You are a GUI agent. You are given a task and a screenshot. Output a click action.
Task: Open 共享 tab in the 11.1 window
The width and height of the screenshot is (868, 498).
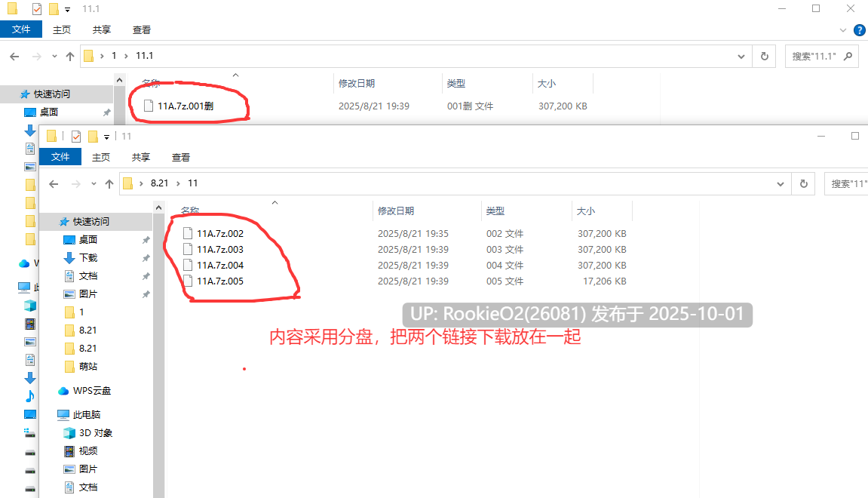[101, 30]
